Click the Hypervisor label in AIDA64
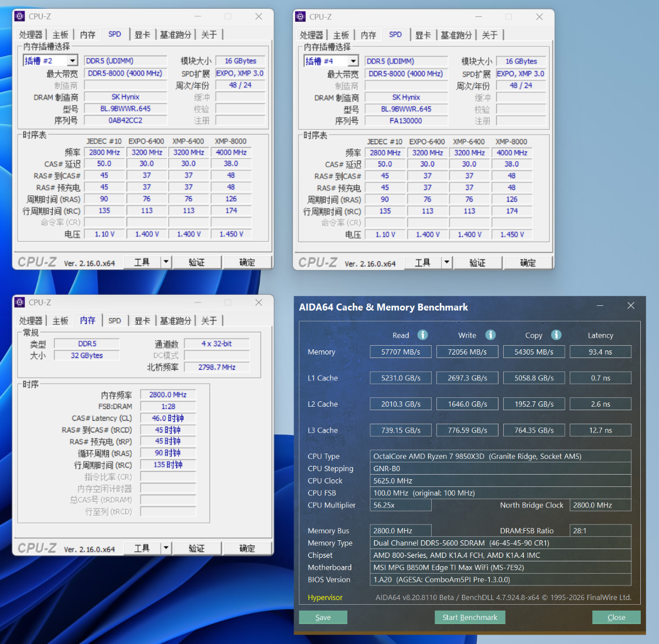 point(325,597)
